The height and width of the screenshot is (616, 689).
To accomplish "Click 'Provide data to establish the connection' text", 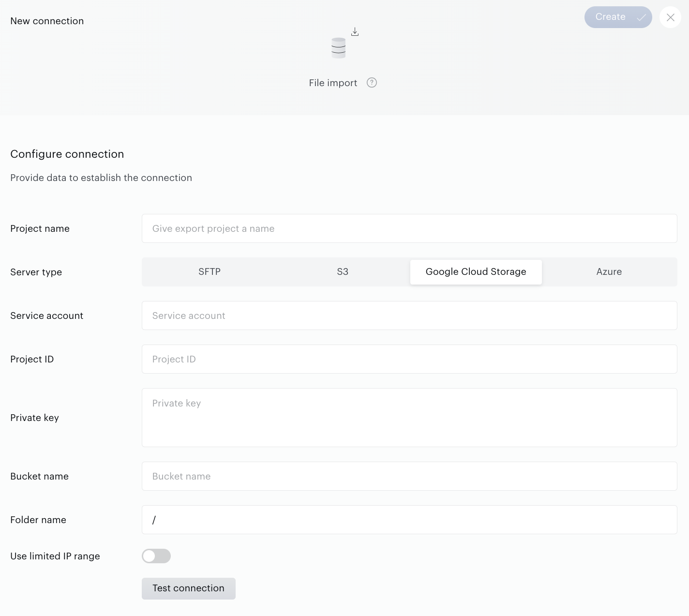I will point(101,178).
